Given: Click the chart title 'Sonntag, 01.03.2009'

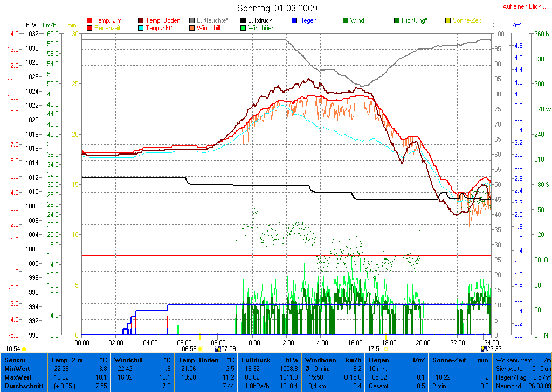Looking at the screenshot, I should [277, 8].
